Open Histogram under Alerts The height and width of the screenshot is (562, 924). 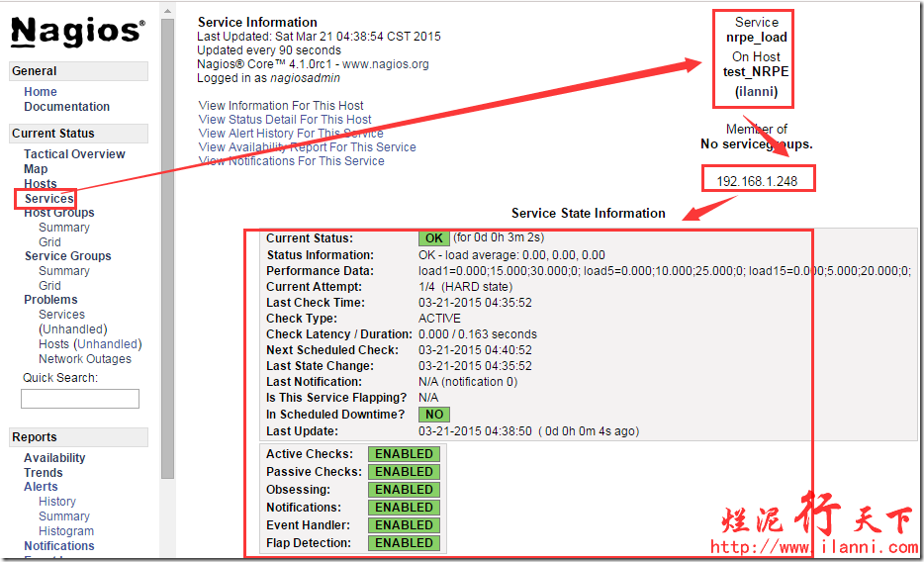66,530
